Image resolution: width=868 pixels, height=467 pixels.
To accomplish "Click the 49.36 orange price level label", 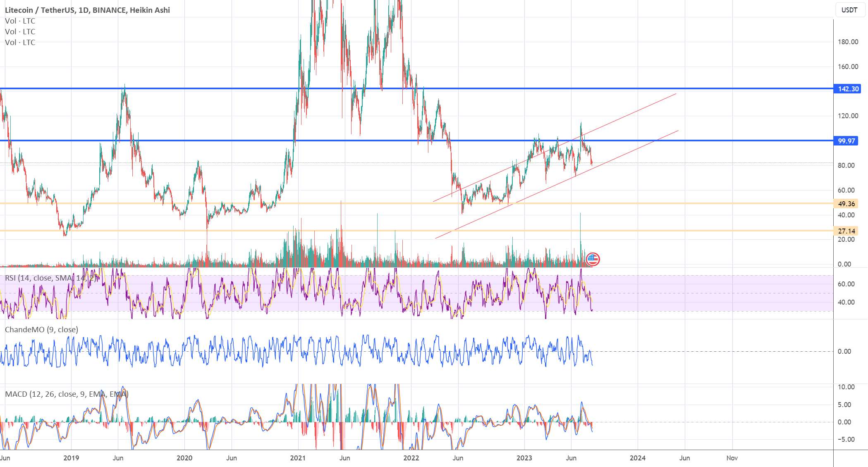I will click(x=846, y=204).
